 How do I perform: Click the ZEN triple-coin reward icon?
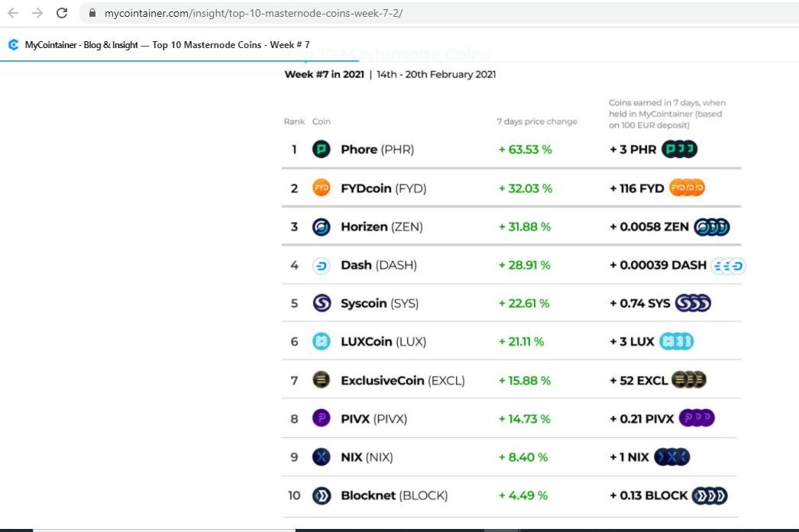tap(712, 227)
